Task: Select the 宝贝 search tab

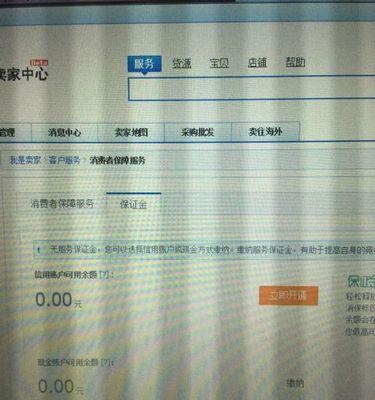Action: point(219,63)
